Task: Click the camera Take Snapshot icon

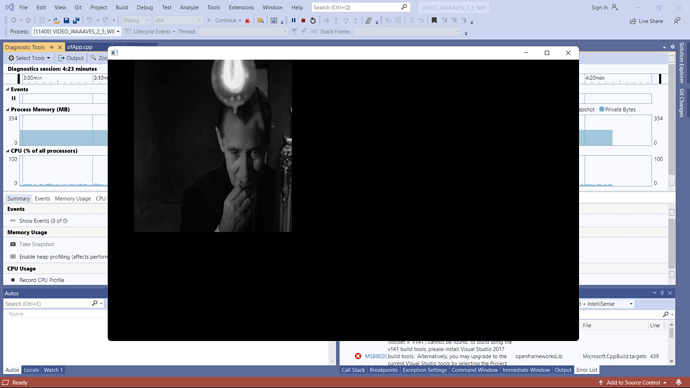Action: coord(13,244)
